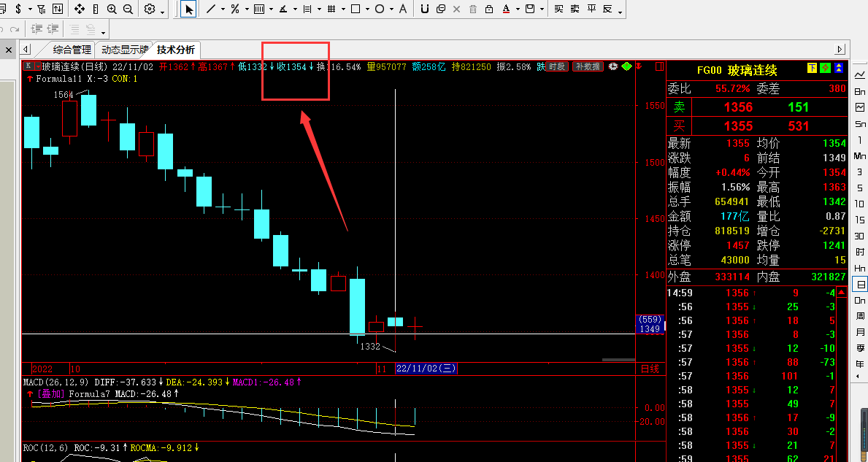
Task: Click the 平 (close position) toolbar button
Action: pos(591,9)
